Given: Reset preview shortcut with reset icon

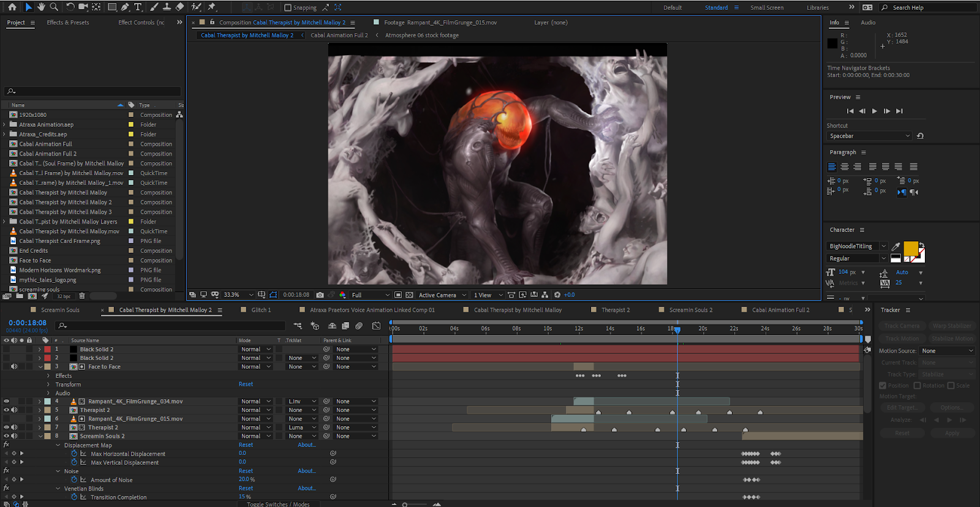Looking at the screenshot, I should click(920, 136).
